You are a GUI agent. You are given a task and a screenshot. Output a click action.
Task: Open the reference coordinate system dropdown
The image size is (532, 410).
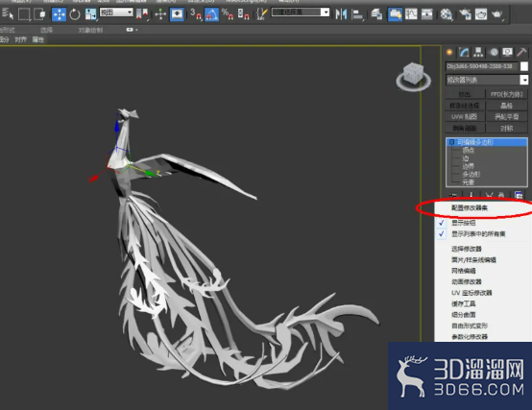coord(116,12)
